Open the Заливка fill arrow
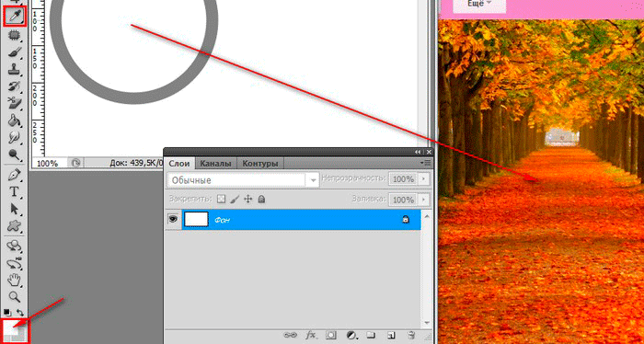Screen dimensions: 644x344 [423, 200]
